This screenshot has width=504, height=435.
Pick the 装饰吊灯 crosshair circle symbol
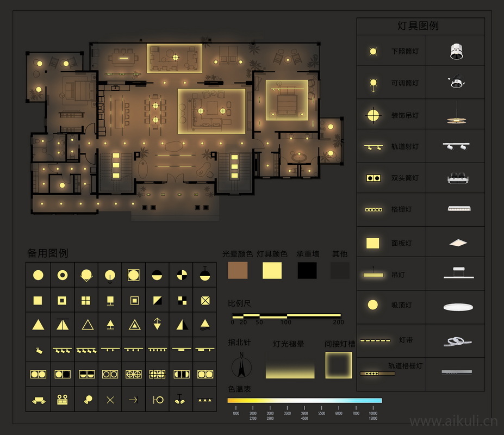(373, 115)
